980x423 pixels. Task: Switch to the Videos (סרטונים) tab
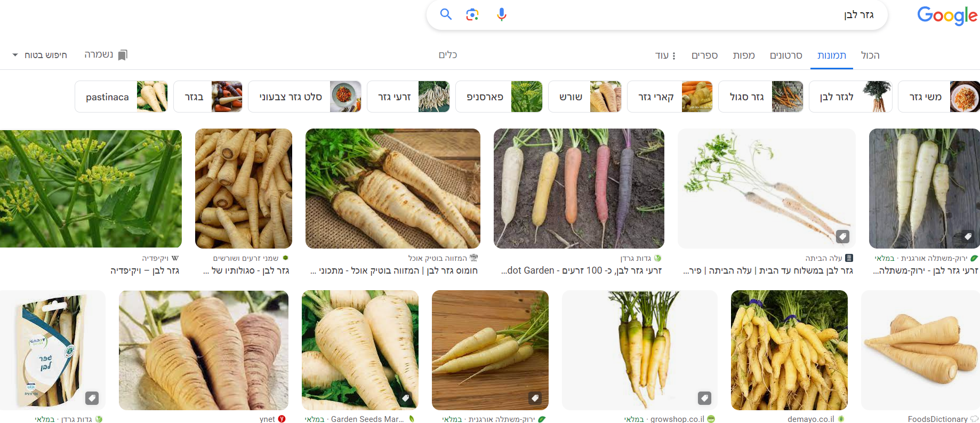click(786, 55)
